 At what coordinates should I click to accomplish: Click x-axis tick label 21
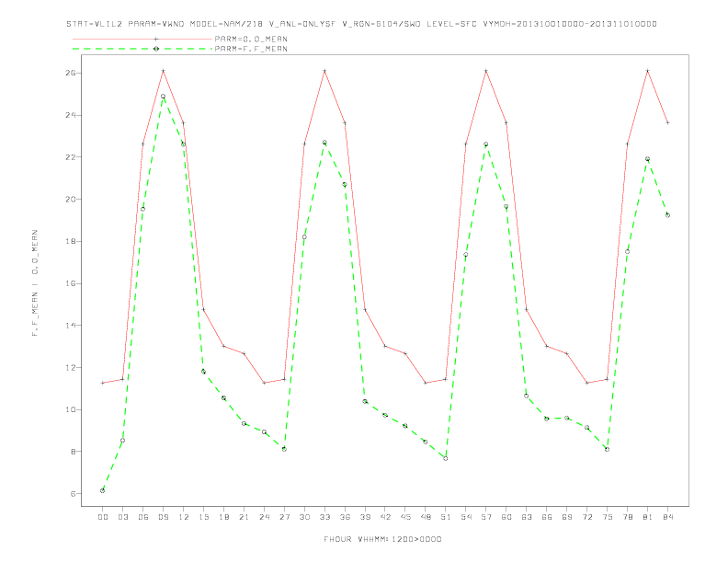pos(244,517)
